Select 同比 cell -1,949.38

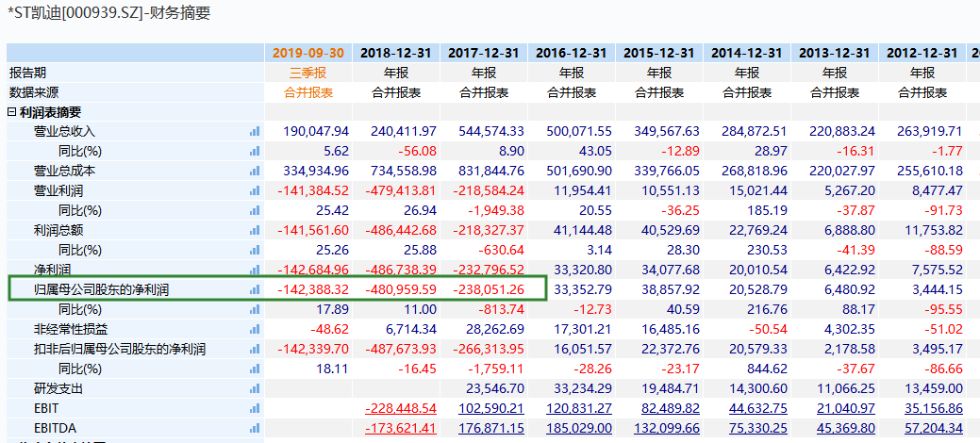[497, 210]
